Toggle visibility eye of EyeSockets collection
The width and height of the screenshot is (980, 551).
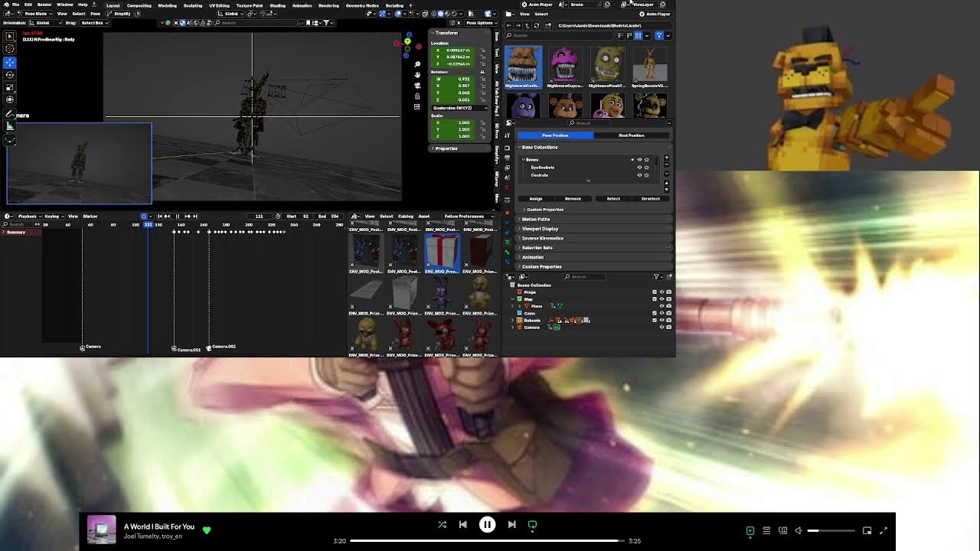click(x=639, y=168)
